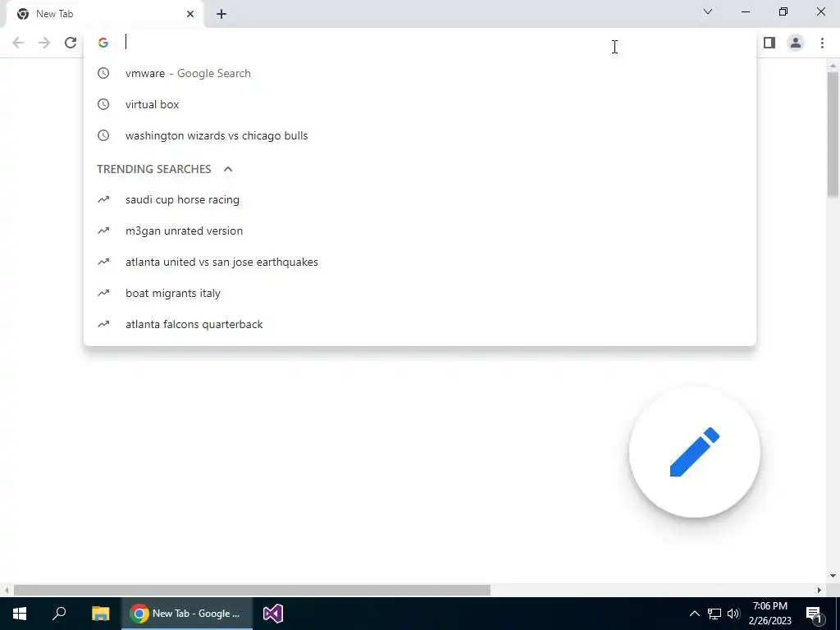Collapse the Trending Searches section

pyautogui.click(x=228, y=169)
